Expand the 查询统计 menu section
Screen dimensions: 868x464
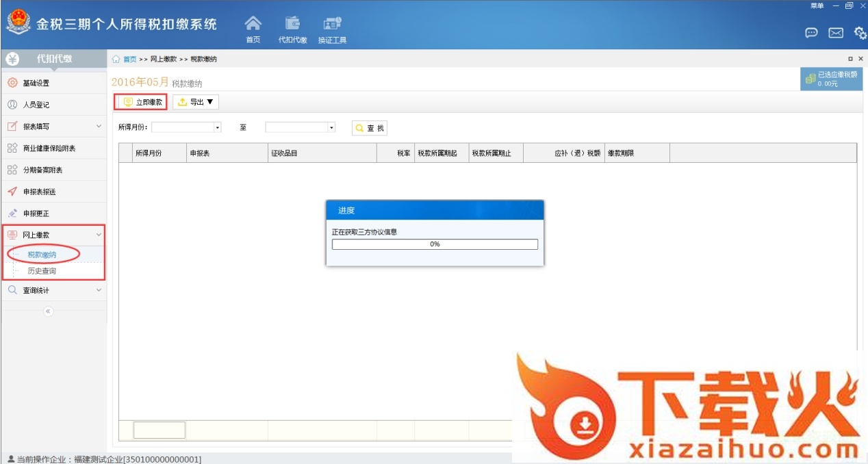(x=99, y=290)
